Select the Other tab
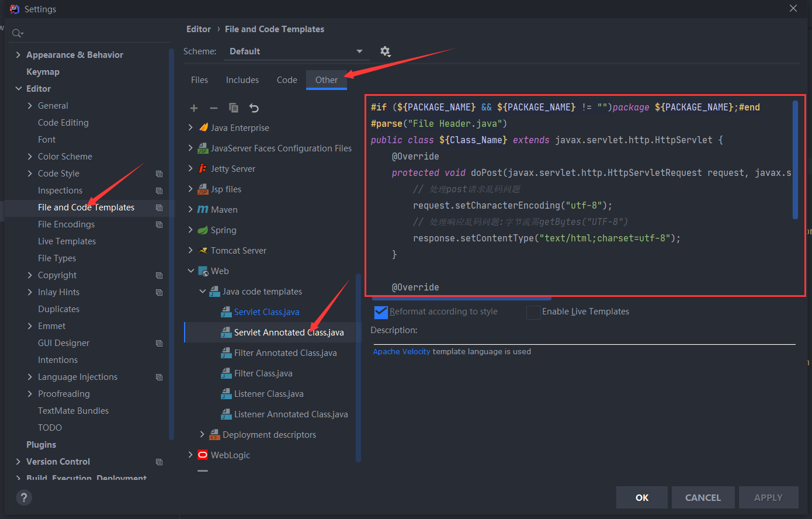This screenshot has width=812, height=519. (327, 80)
